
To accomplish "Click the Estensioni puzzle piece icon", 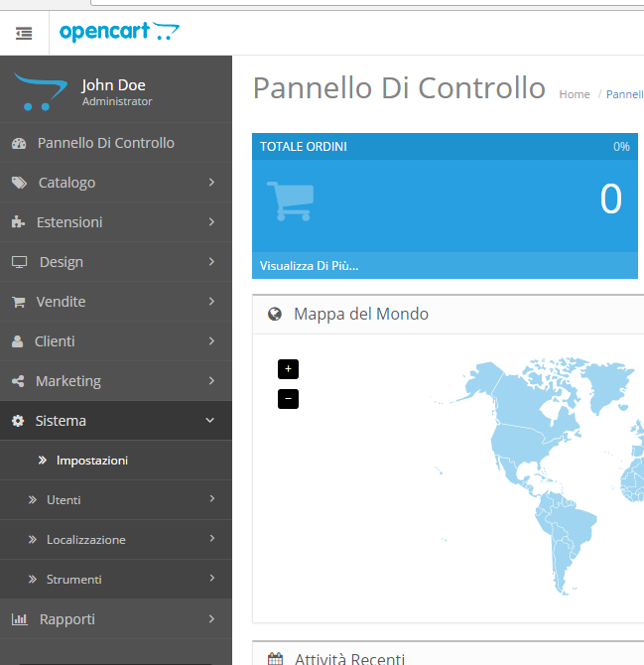I will pos(18,222).
